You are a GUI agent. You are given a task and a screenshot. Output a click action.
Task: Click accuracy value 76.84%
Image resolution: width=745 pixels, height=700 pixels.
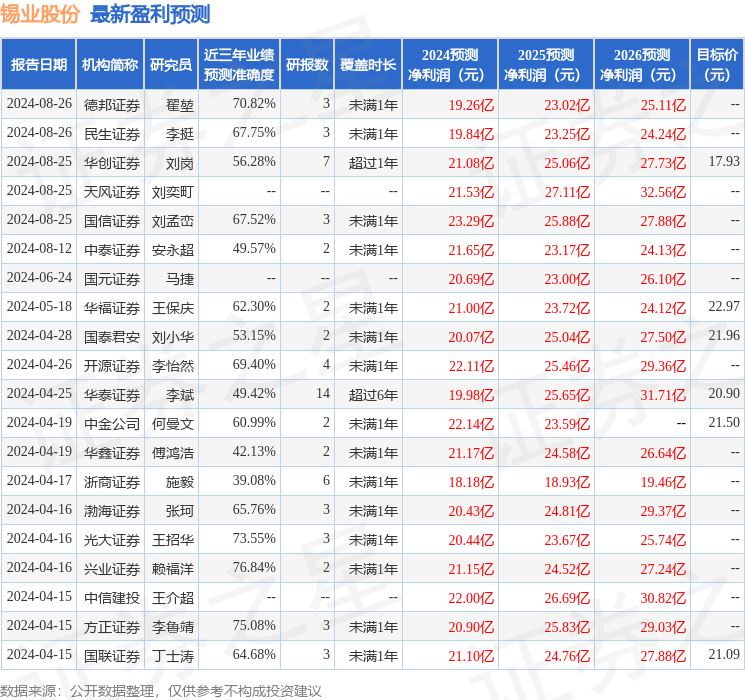(x=254, y=567)
